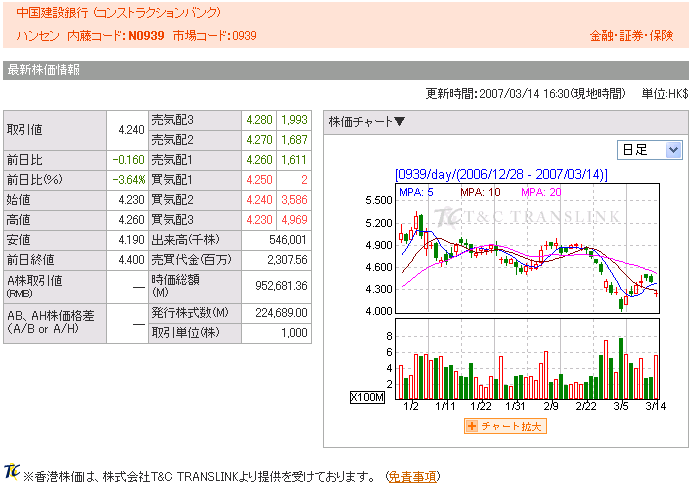Click the 取引値 value 4.240
Screen dimensions: 693x495
(131, 130)
